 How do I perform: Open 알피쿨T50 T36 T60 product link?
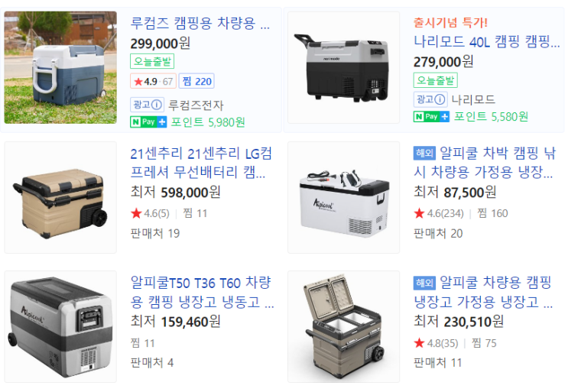202,292
